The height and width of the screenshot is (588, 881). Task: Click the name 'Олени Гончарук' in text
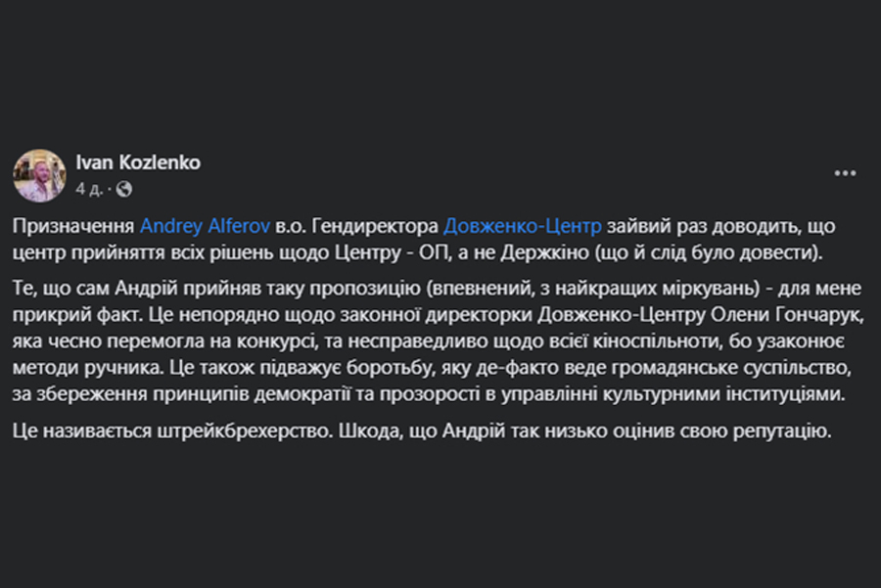pyautogui.click(x=787, y=315)
